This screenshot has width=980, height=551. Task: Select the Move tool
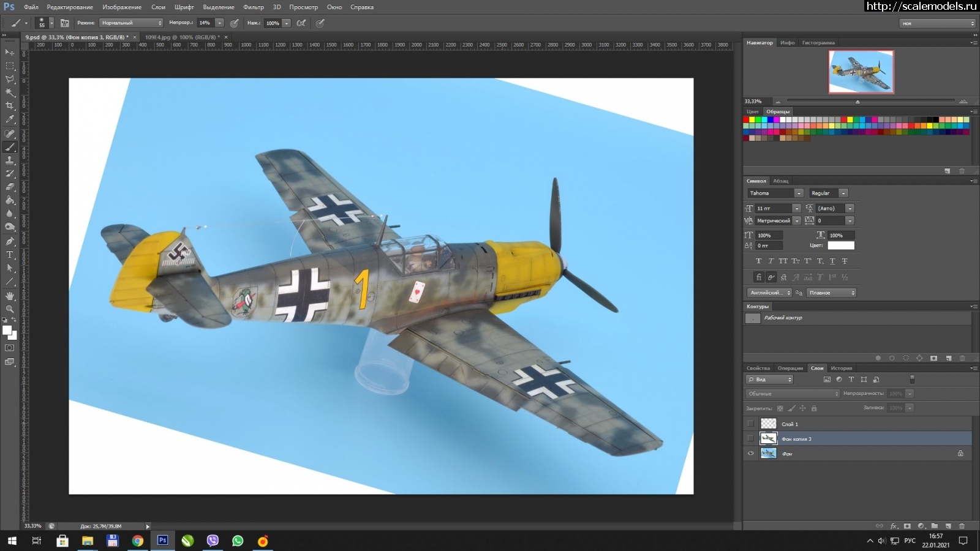click(x=10, y=53)
